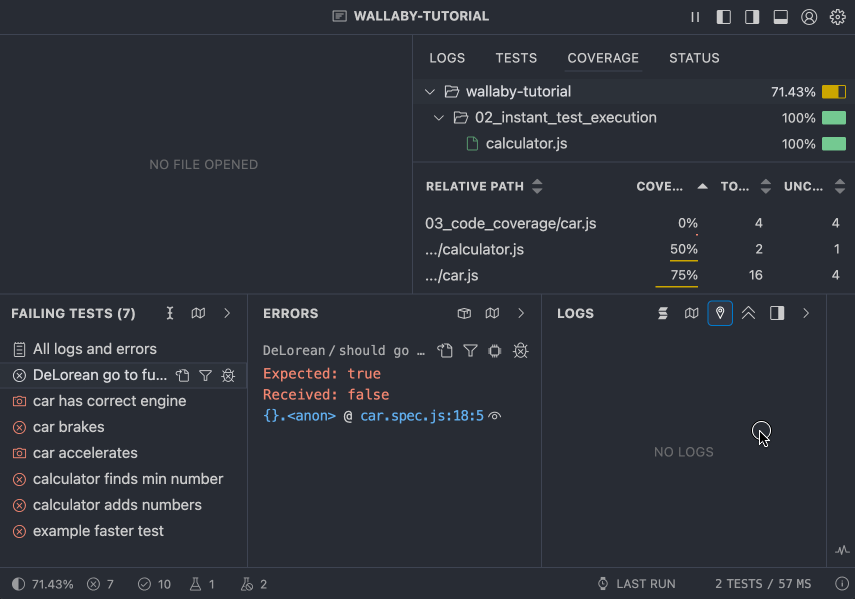Collapse the wallaby-tutorial coverage folder

430,90
